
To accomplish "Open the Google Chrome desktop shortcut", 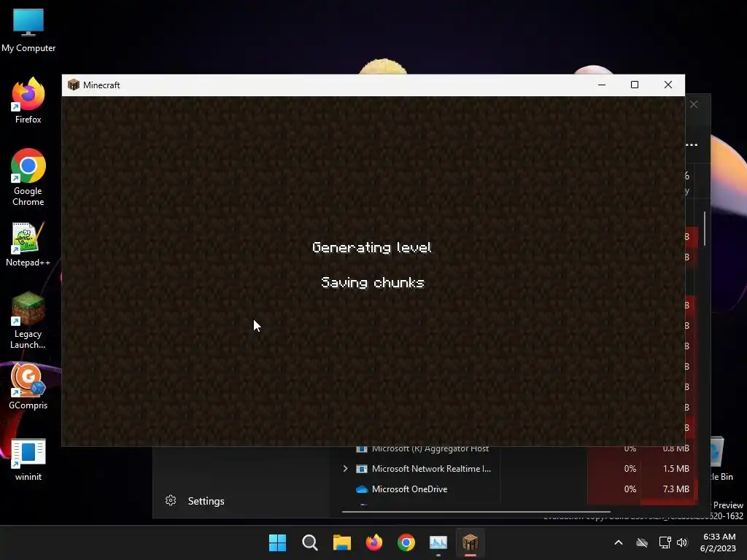I will click(28, 177).
